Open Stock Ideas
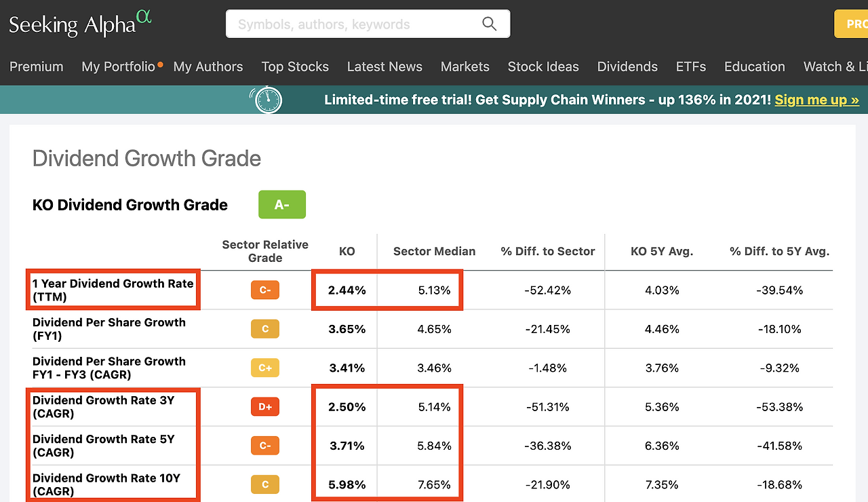The height and width of the screenshot is (502, 868). coord(543,66)
